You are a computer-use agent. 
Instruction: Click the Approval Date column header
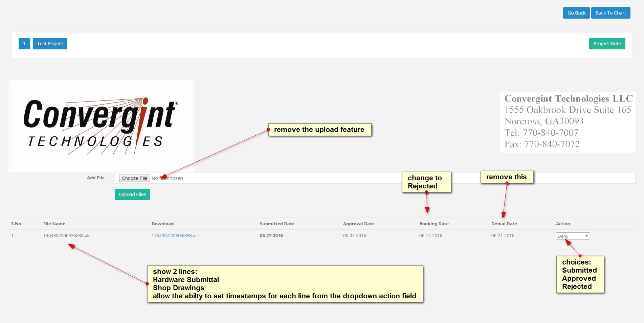(359, 224)
